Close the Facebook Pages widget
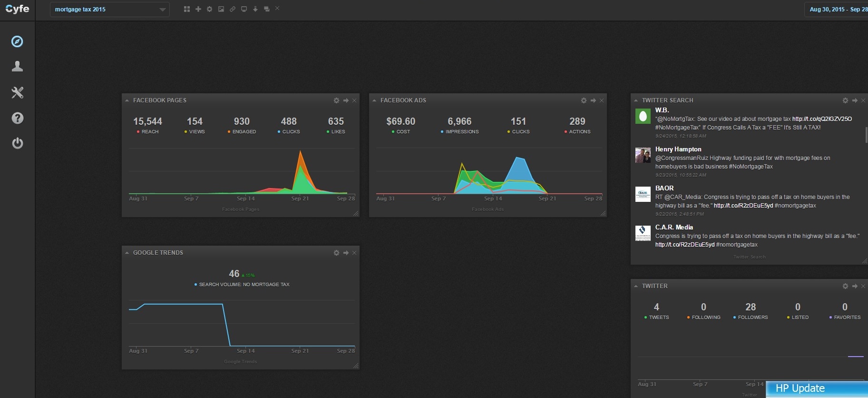The image size is (868, 398). pos(354,100)
